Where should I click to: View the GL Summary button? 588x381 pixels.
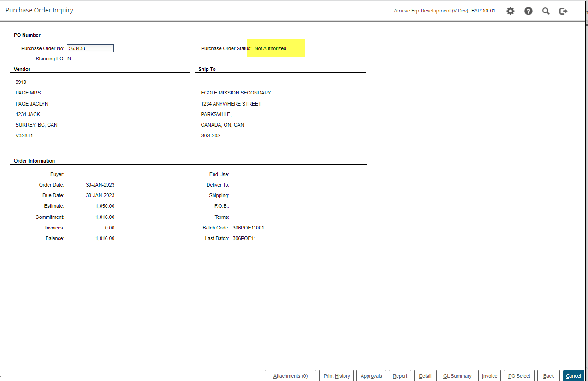click(457, 376)
